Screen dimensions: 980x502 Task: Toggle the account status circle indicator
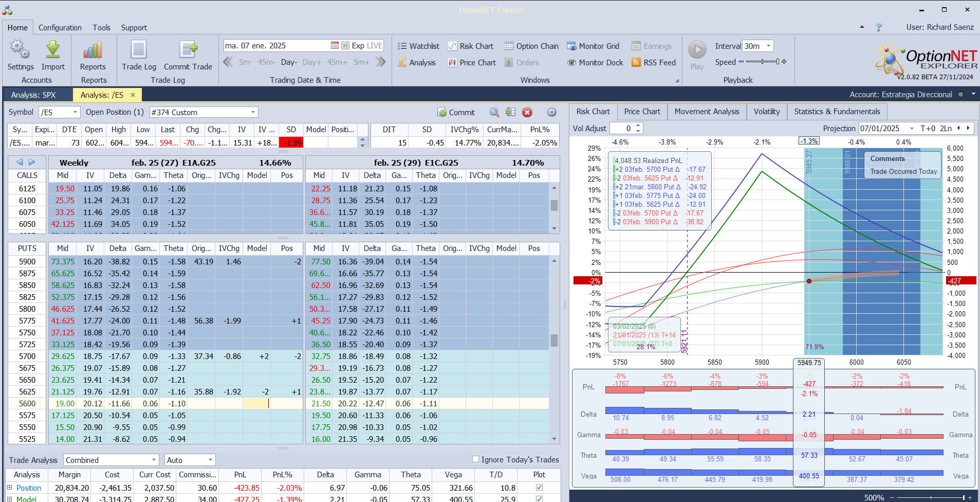point(961,95)
